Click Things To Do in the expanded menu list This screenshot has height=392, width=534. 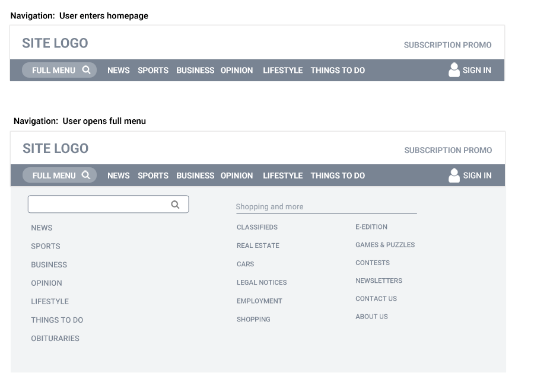(x=57, y=320)
